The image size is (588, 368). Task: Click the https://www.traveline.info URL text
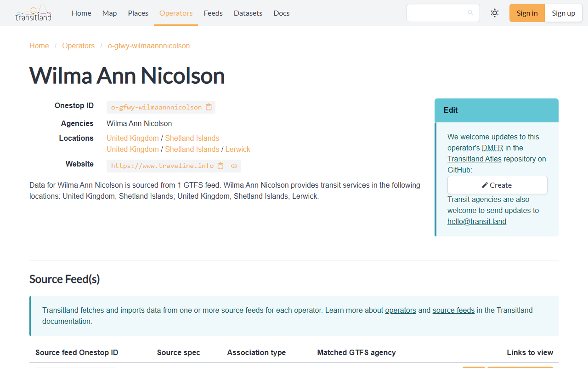point(162,166)
